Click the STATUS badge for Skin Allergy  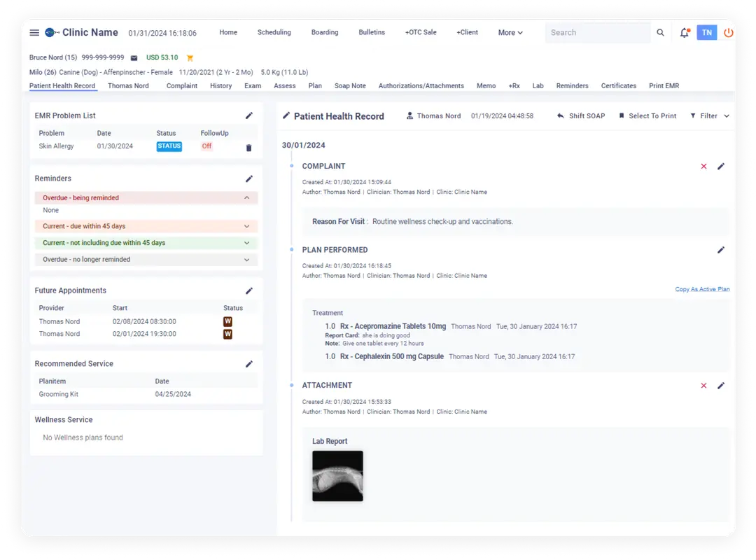point(169,146)
